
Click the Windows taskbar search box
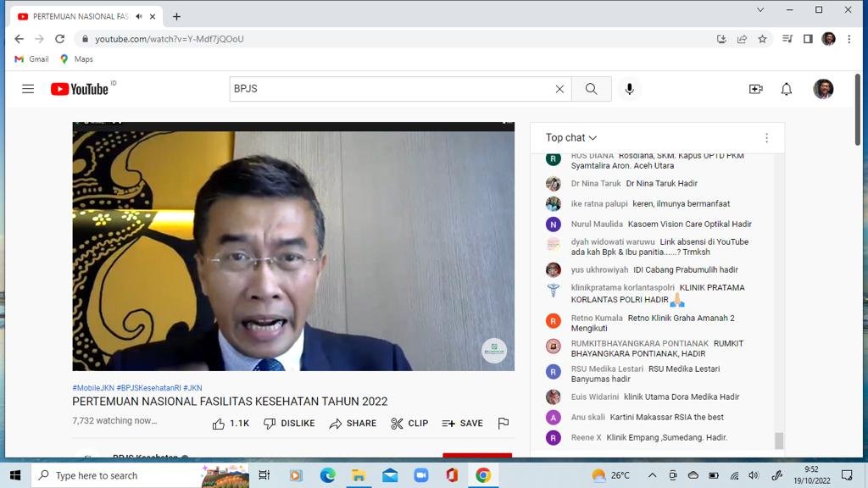[x=140, y=475]
